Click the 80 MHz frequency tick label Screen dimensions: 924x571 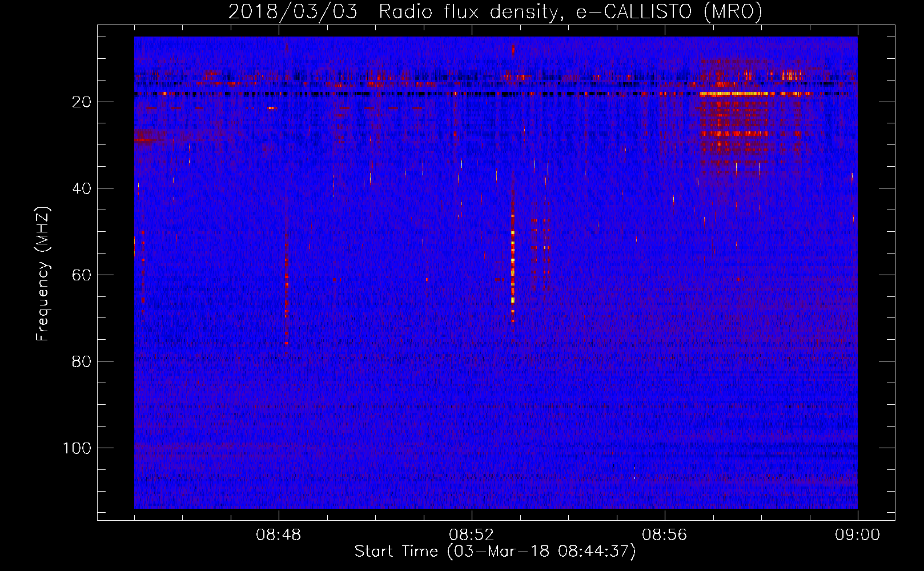82,361
